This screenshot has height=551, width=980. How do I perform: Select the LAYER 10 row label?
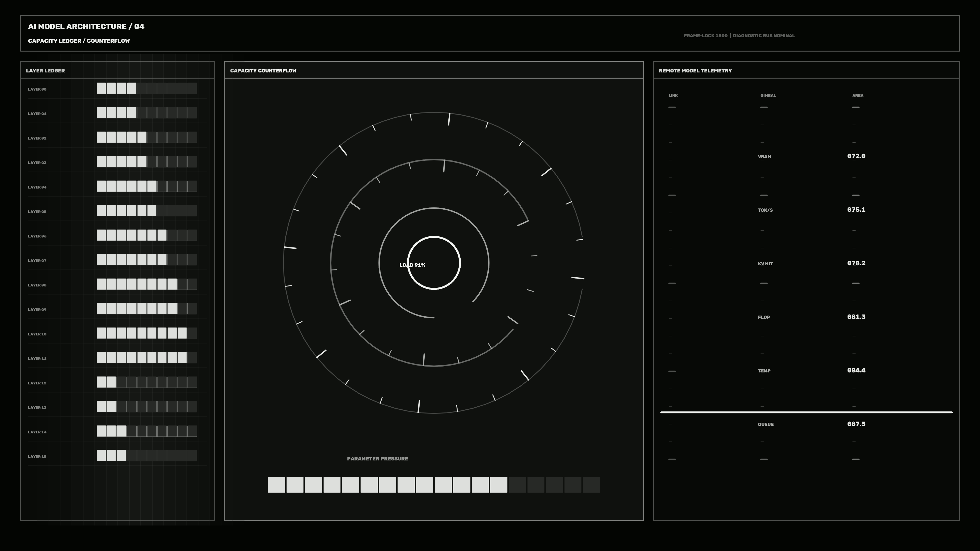37,334
